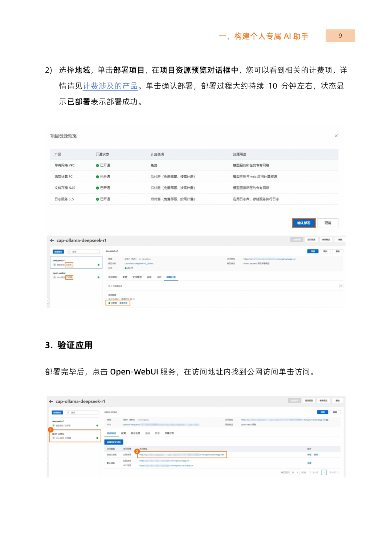392x555 pixels.
Task: Select open-webui service in the deepseek-r1 view sidebar
Action: (x=76, y=275)
